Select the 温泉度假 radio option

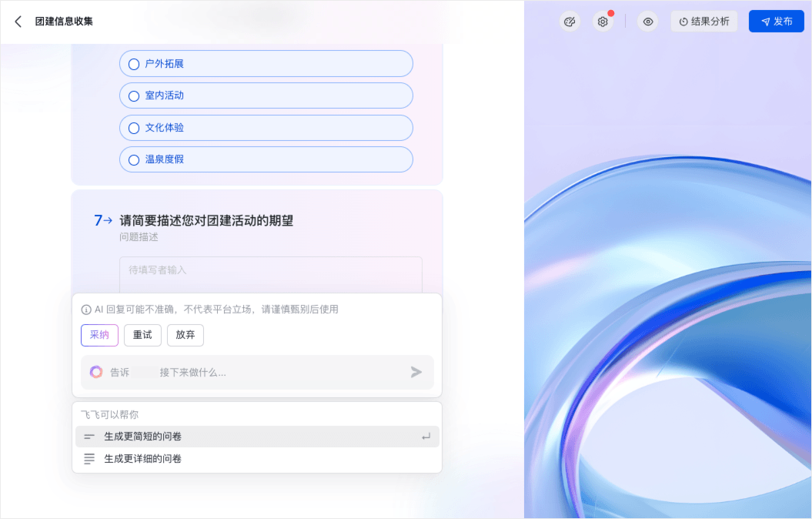(x=266, y=159)
